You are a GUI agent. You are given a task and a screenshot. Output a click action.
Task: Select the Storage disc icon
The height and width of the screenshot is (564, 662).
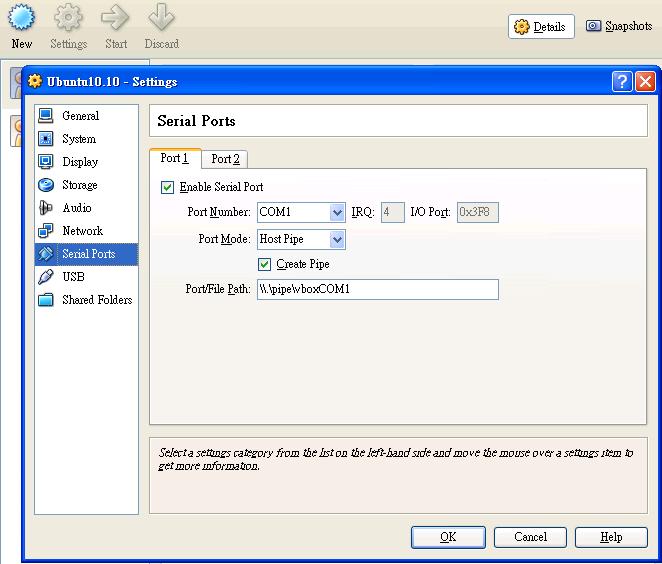pos(46,184)
